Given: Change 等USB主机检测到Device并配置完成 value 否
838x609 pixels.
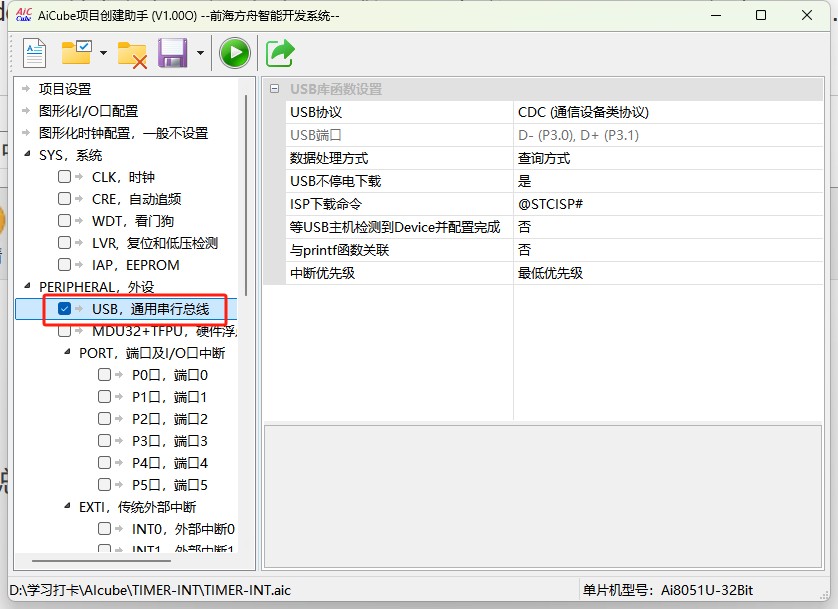Looking at the screenshot, I should pyautogui.click(x=668, y=227).
